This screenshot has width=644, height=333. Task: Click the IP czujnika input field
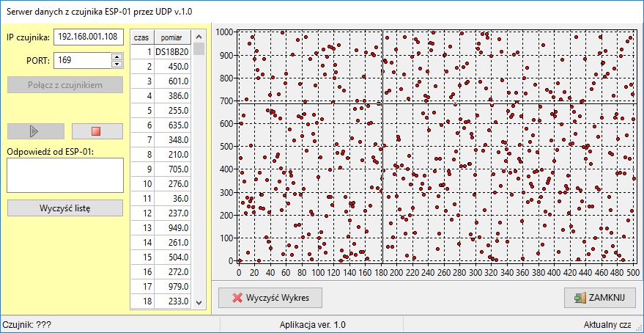coord(89,37)
